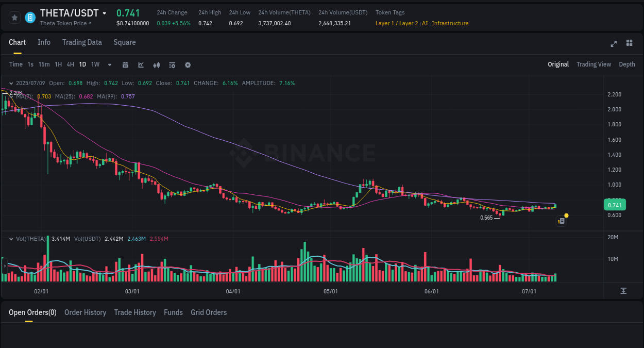Screen dimensions: 644x348
Task: Collapse the OHLC info row with the chevron
Action: (11, 83)
